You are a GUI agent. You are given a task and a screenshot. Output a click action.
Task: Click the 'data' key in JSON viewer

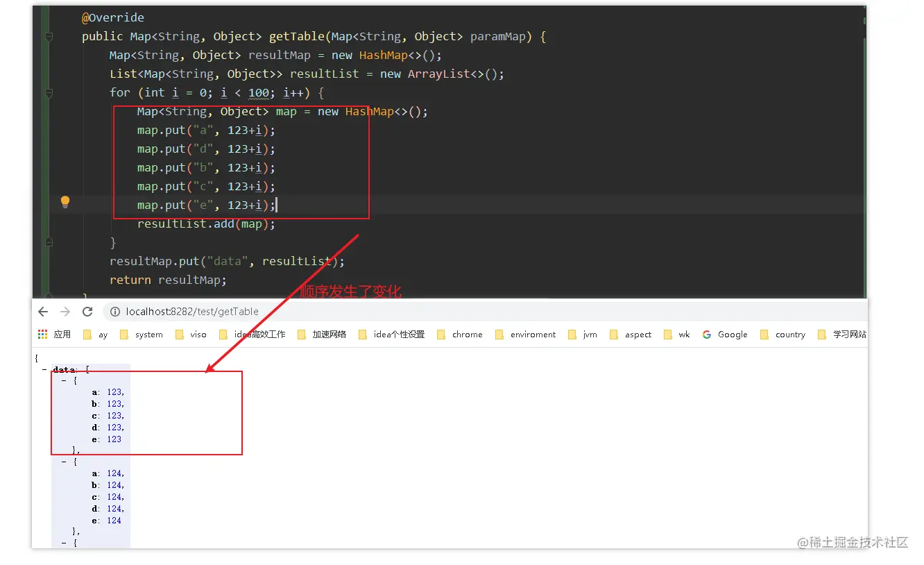[64, 370]
